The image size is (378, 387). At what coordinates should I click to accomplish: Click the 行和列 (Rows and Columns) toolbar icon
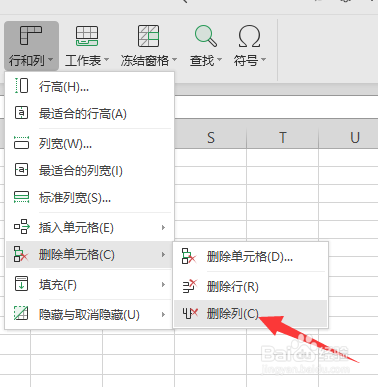pyautogui.click(x=31, y=35)
